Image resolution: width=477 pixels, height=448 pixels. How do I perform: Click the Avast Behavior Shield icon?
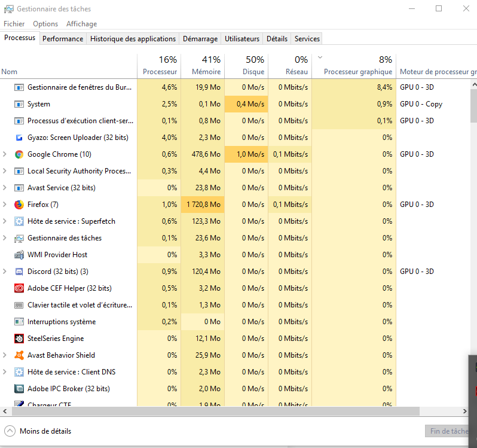tap(19, 355)
